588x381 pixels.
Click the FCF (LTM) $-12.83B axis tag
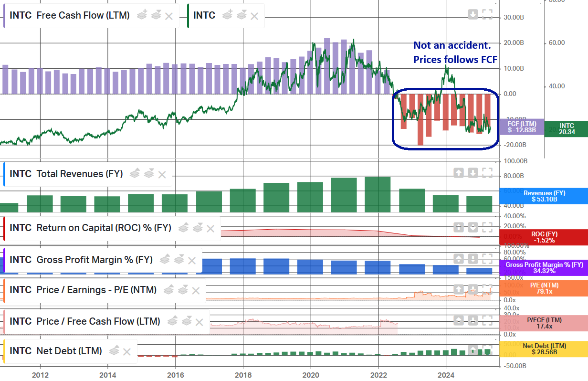[x=521, y=127]
